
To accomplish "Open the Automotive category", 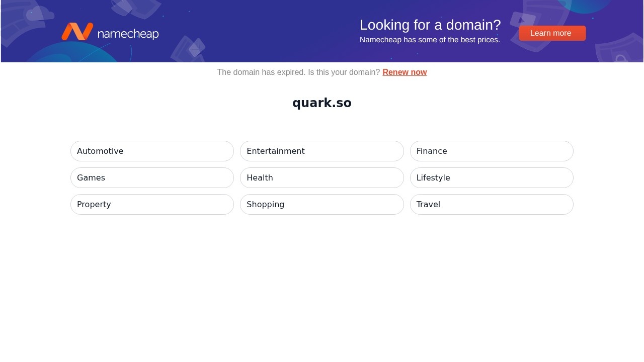I will 152,151.
